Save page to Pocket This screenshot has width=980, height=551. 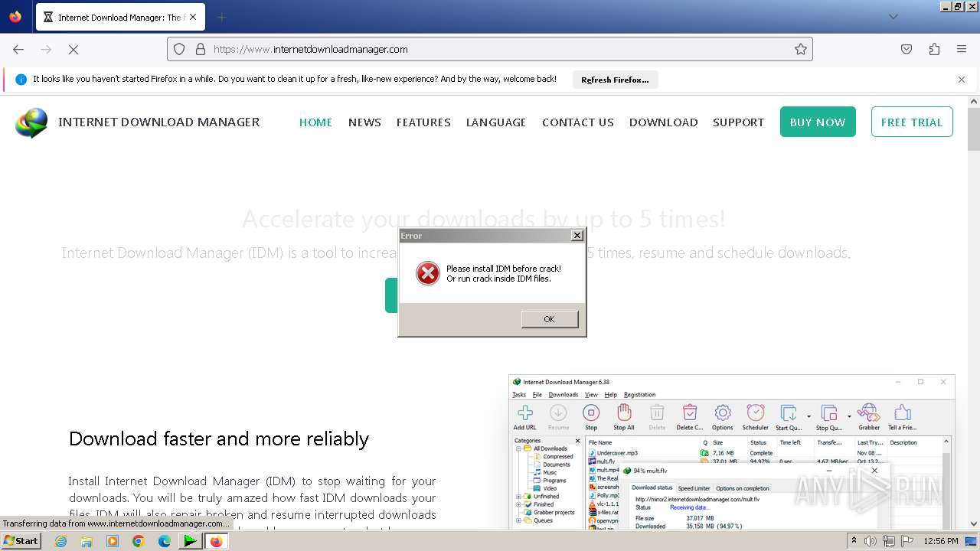(906, 49)
